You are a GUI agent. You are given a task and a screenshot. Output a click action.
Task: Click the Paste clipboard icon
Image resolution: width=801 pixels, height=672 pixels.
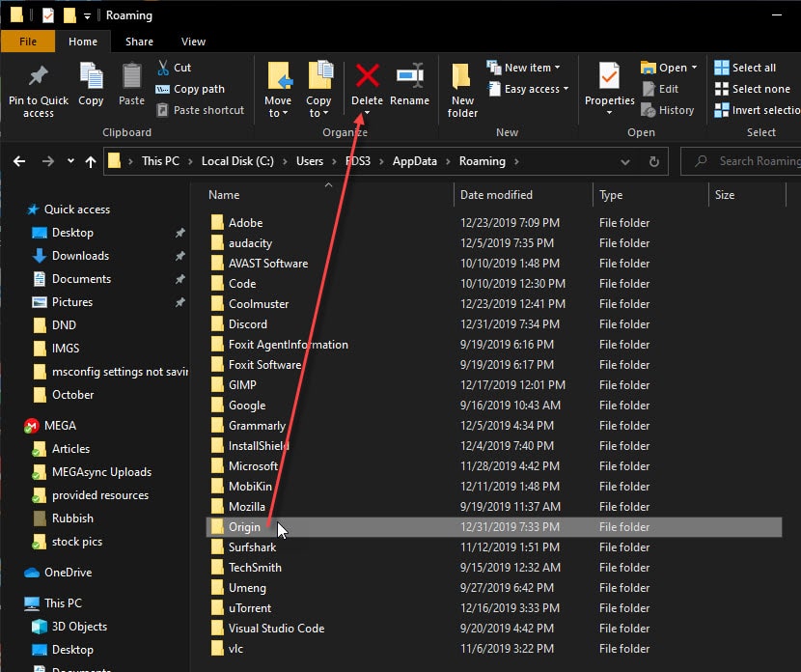pos(132,76)
